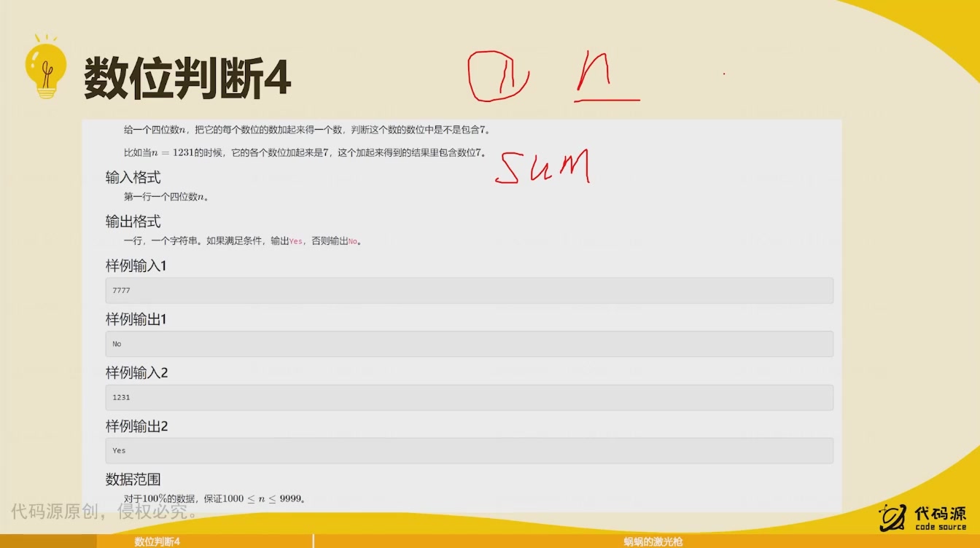Image resolution: width=980 pixels, height=548 pixels.
Task: Click the pink Yes in output format
Action: click(x=295, y=241)
